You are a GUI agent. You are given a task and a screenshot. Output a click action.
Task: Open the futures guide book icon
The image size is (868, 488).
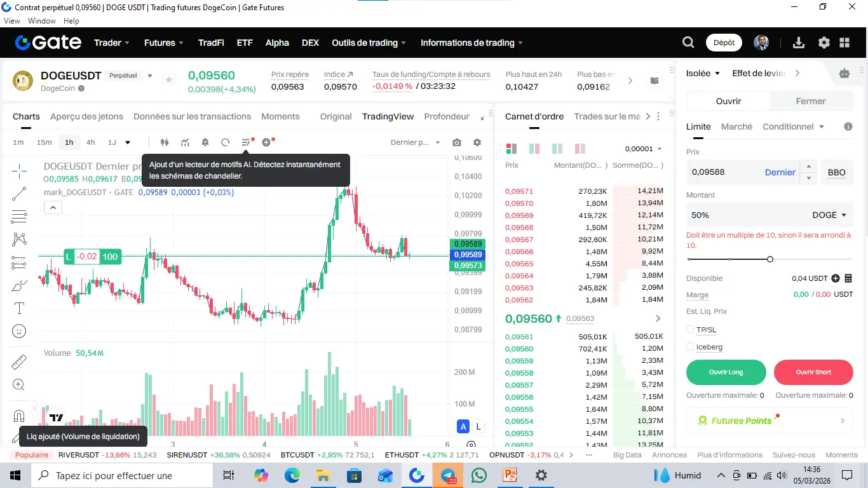point(654,81)
